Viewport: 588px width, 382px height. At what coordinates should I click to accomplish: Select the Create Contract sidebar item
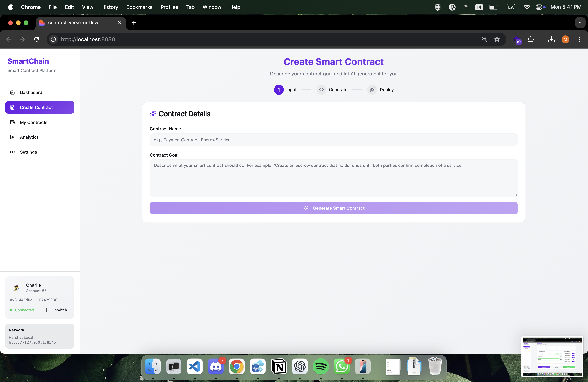[x=39, y=107]
